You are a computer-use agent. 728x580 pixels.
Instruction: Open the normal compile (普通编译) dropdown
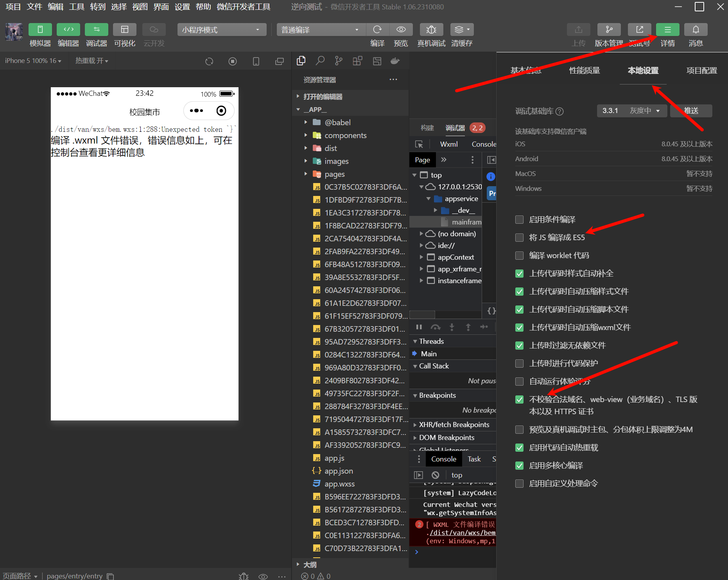pyautogui.click(x=321, y=30)
